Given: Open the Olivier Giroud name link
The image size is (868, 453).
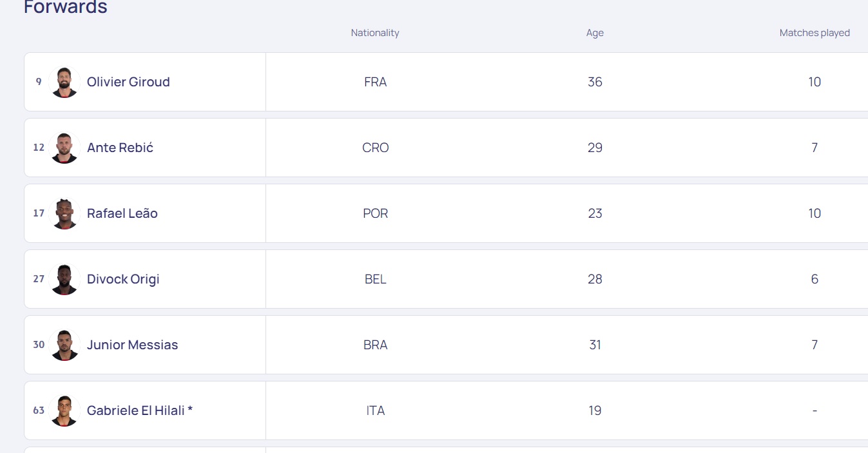Looking at the screenshot, I should tap(128, 82).
